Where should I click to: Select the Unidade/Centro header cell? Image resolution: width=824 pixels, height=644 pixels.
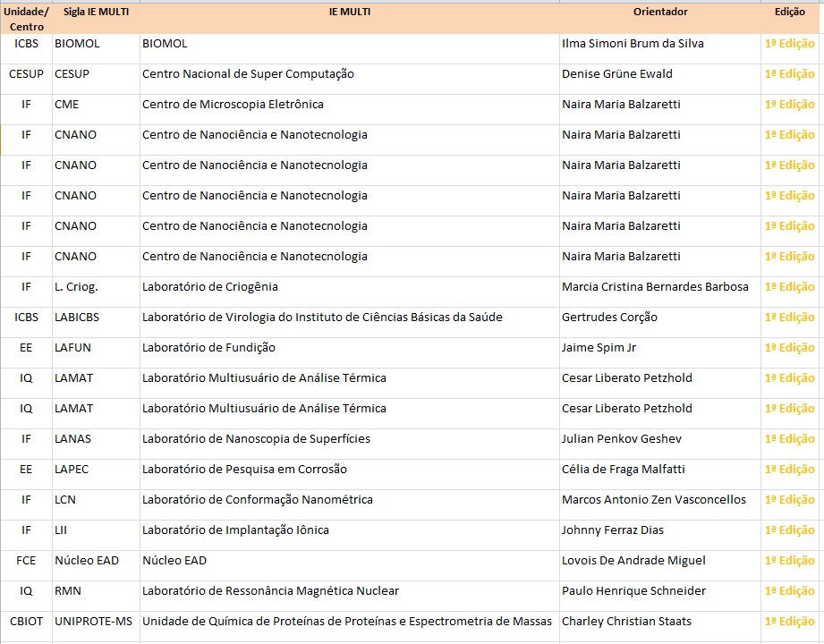click(x=26, y=19)
